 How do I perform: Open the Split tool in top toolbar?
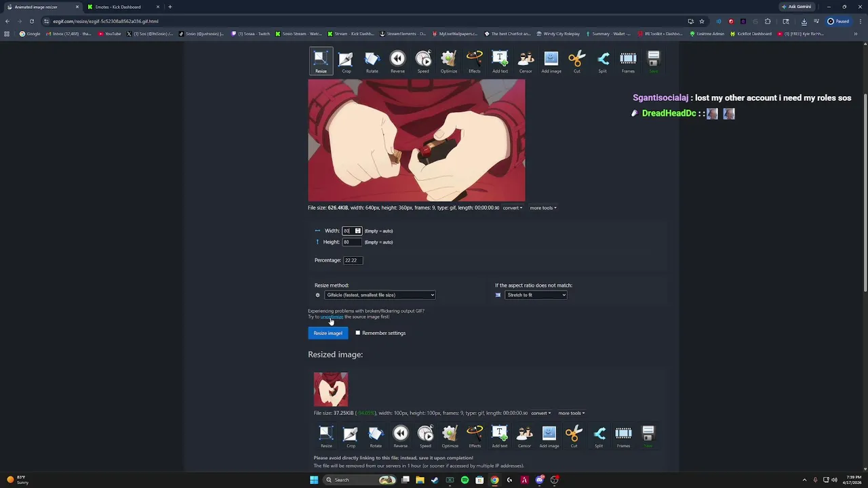click(x=602, y=61)
